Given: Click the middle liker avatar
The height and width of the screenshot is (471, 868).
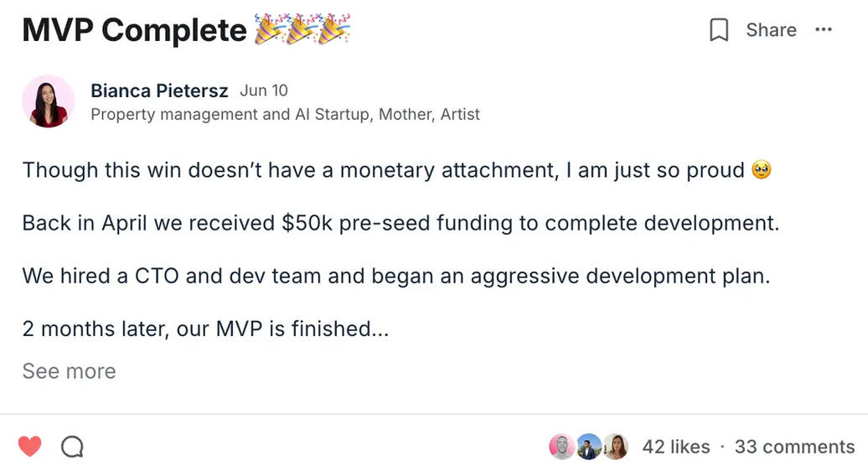Looking at the screenshot, I should [589, 447].
